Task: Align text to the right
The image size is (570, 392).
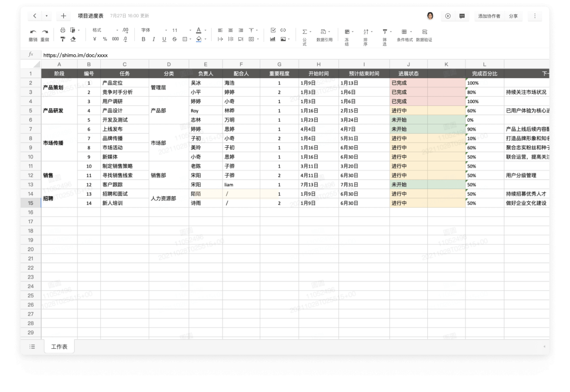Action: pyautogui.click(x=241, y=30)
